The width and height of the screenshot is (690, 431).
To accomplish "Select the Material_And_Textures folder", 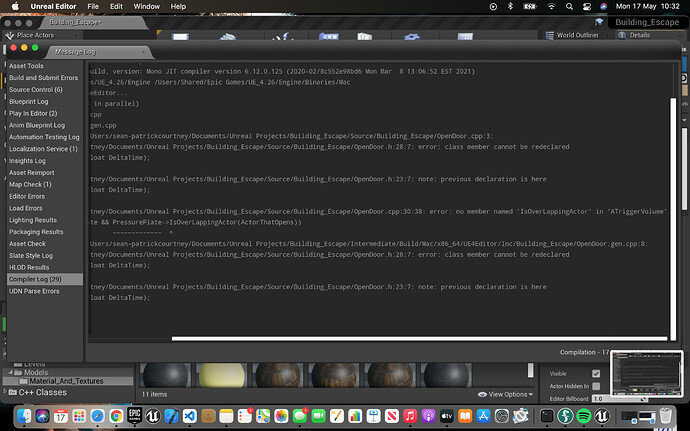I will [66, 381].
